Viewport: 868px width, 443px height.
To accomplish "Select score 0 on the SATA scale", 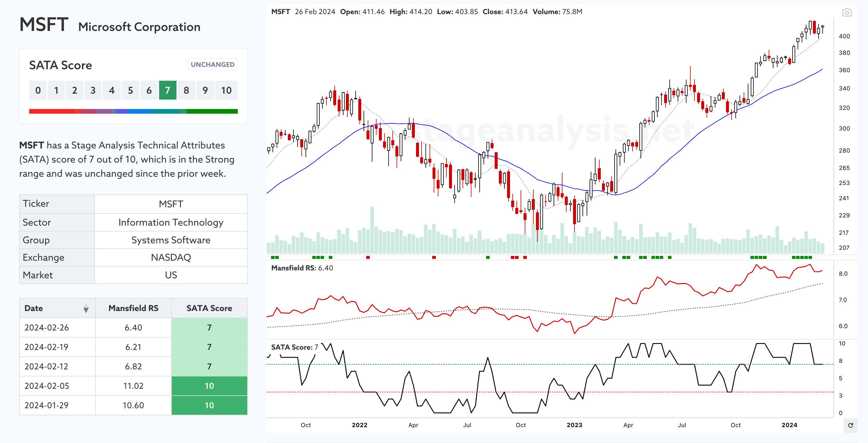I will pos(38,90).
